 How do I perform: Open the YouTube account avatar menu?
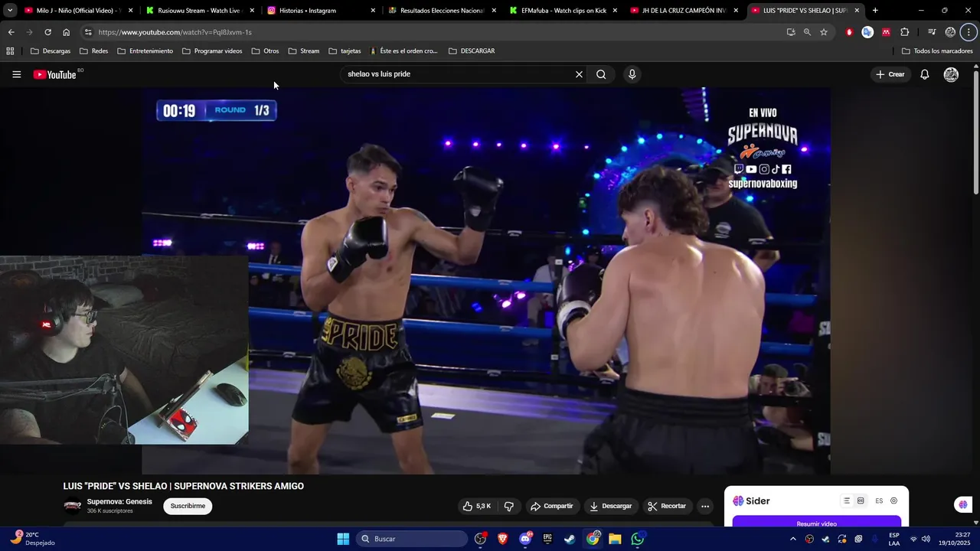(x=951, y=74)
